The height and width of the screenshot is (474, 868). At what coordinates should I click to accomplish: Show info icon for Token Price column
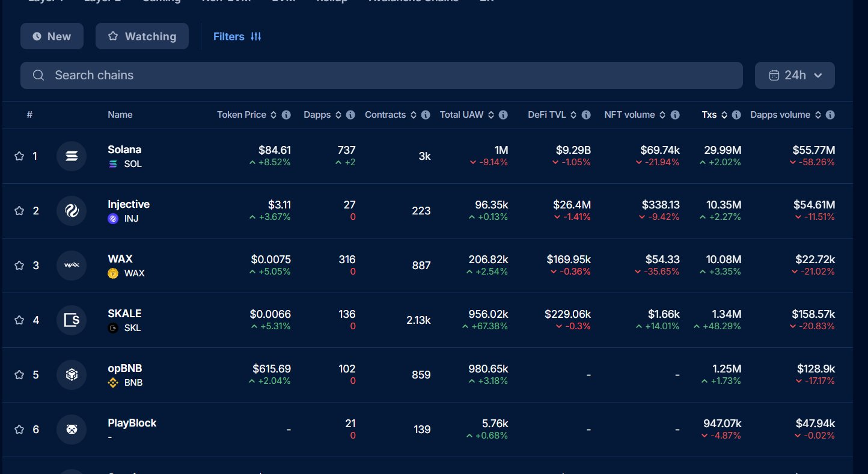click(x=286, y=115)
